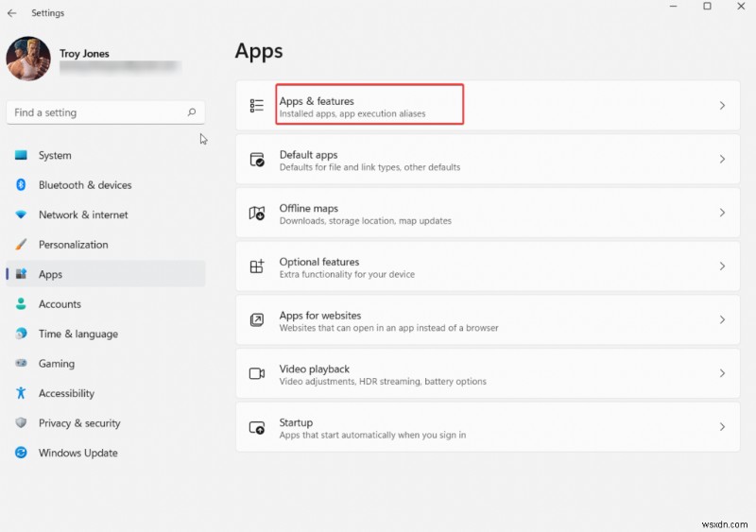Click Troy Jones account name
Viewport: 756px width, 532px height.
coord(84,54)
